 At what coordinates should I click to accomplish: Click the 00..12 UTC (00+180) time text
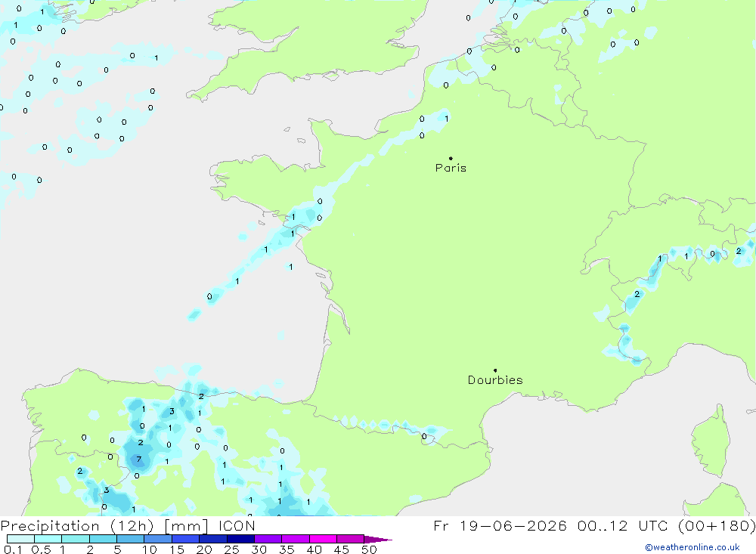pos(666,525)
